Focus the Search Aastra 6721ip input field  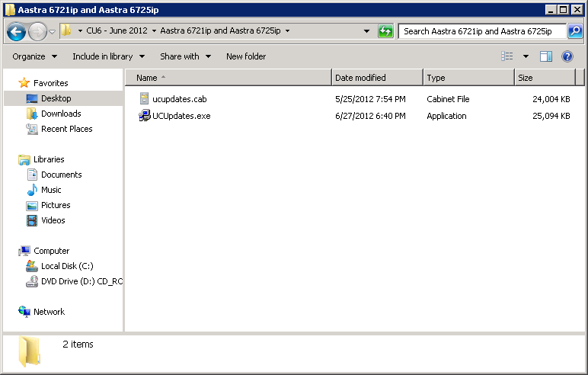coord(482,31)
